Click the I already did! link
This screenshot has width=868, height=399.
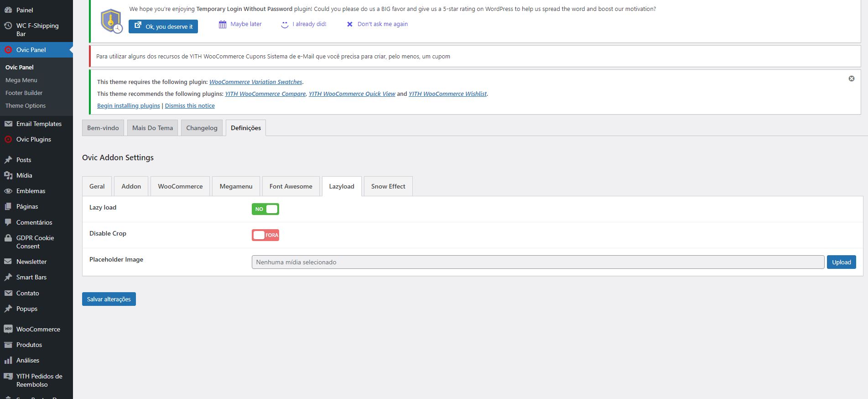click(310, 24)
